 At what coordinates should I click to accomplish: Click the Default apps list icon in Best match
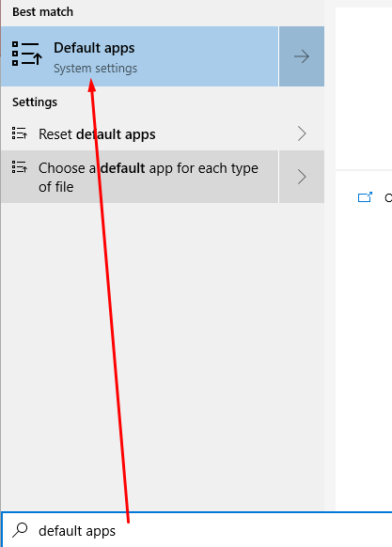click(x=27, y=54)
